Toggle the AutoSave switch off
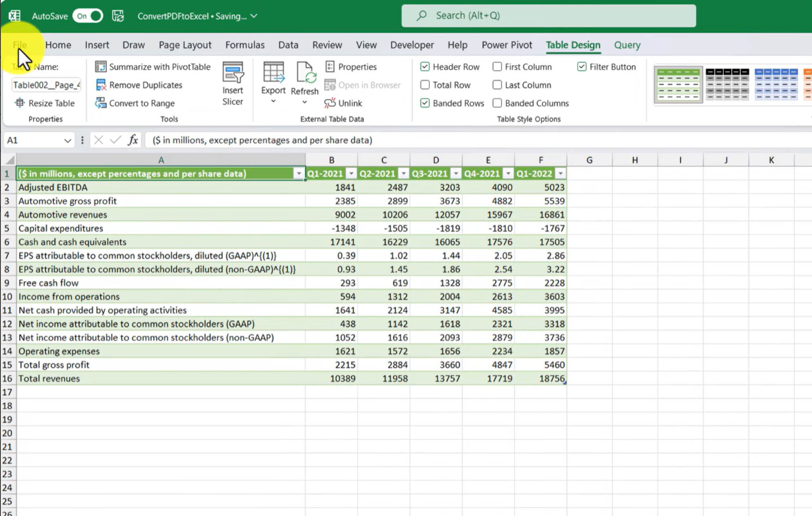The width and height of the screenshot is (812, 516). pos(88,16)
